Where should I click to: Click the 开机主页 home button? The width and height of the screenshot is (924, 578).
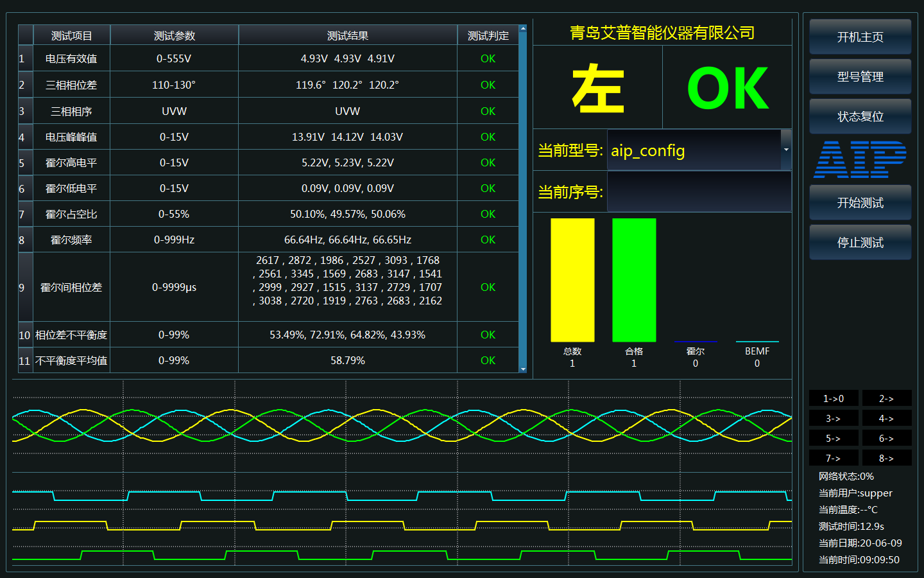[x=860, y=37]
